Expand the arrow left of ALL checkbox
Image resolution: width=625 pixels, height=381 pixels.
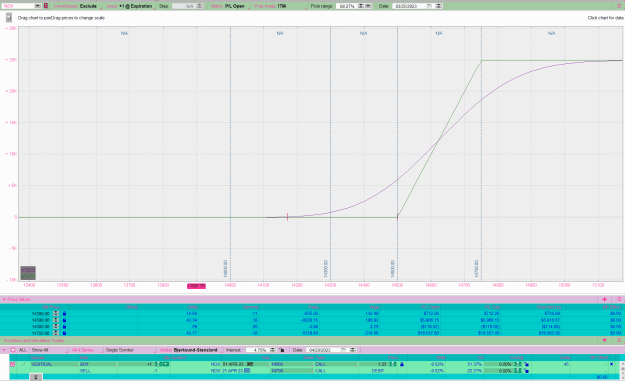4,350
